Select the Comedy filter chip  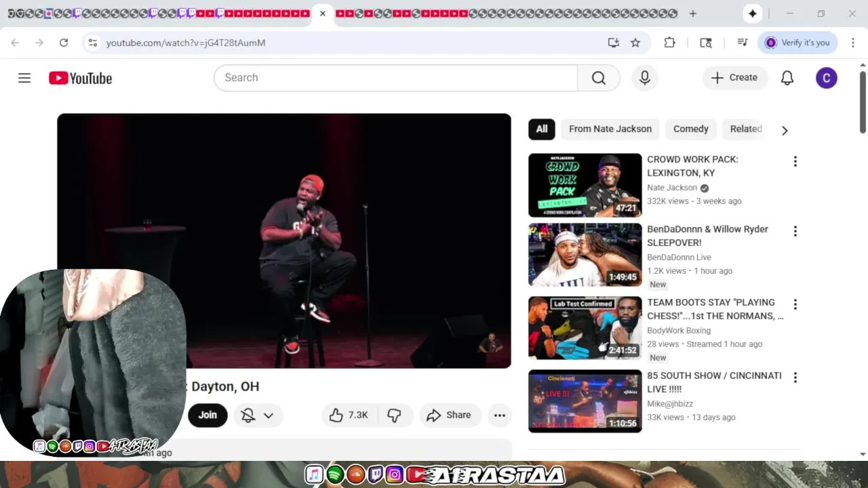690,129
